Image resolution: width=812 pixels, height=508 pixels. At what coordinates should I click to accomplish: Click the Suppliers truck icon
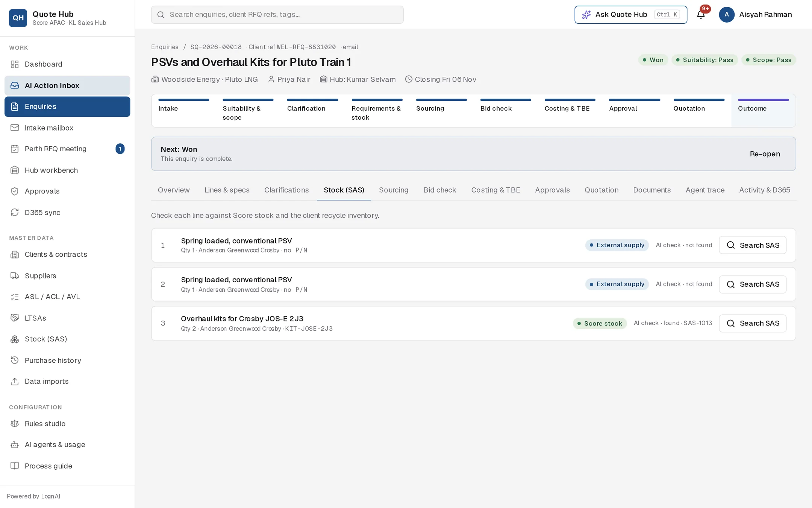(15, 276)
